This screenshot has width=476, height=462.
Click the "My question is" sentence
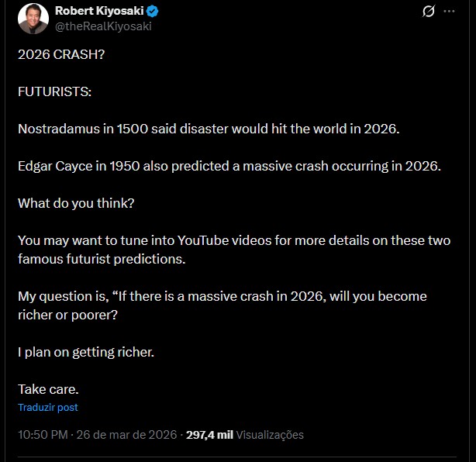click(222, 296)
